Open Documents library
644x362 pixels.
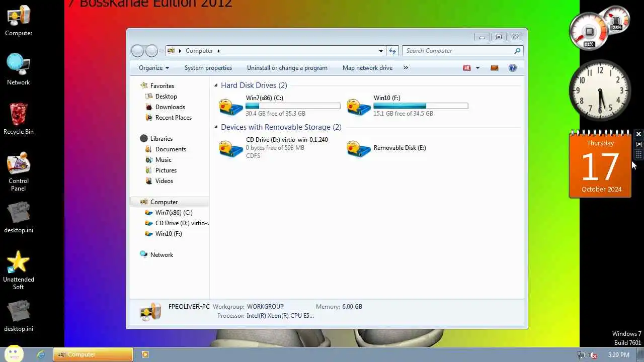171,149
